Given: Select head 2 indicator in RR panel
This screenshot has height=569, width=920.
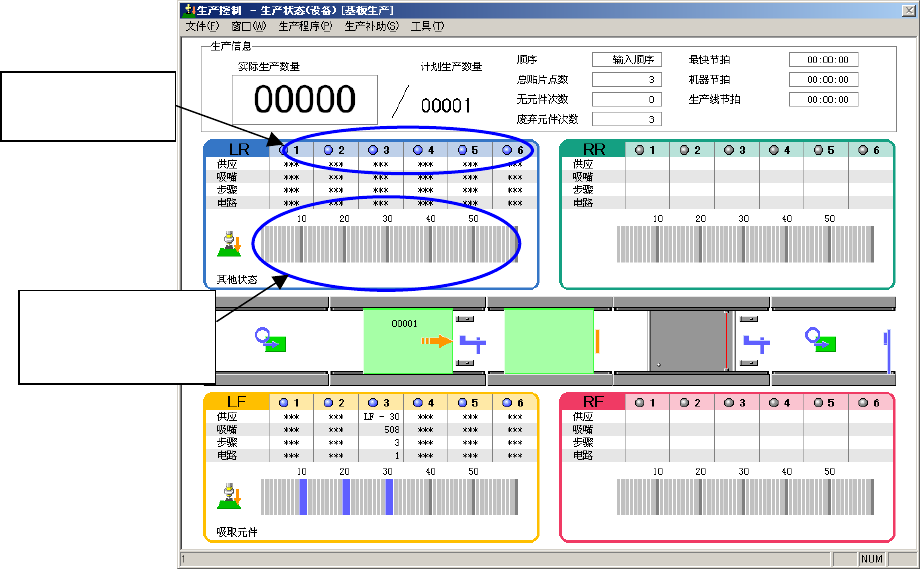Looking at the screenshot, I should [684, 150].
